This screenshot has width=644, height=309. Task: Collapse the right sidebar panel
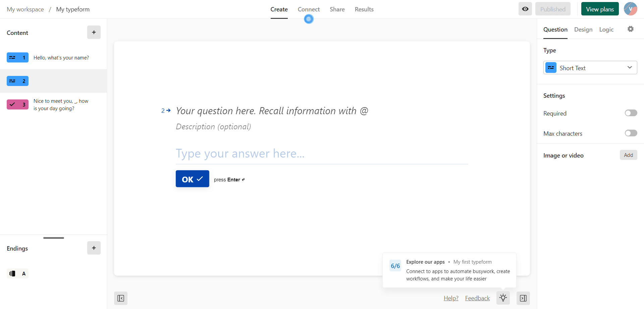523,298
